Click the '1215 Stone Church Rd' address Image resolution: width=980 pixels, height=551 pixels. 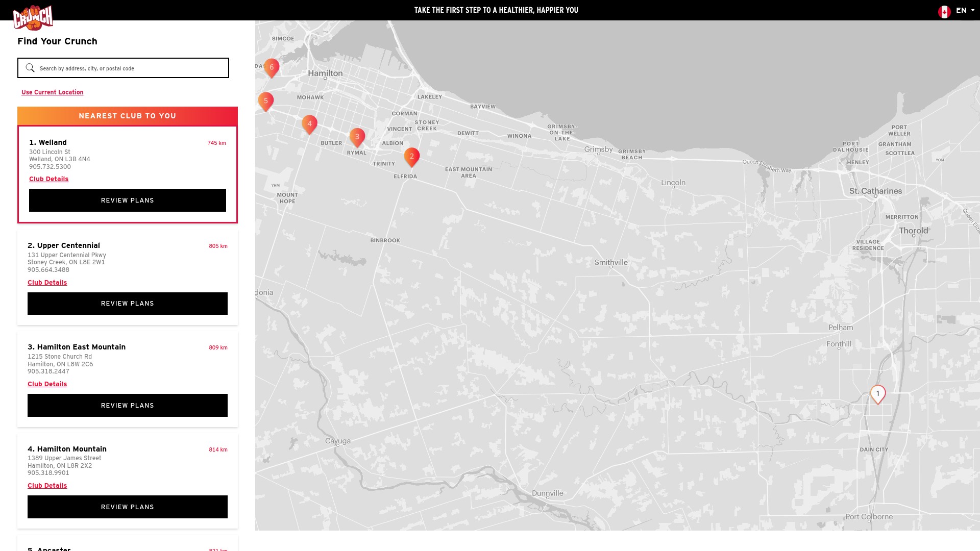(x=60, y=357)
